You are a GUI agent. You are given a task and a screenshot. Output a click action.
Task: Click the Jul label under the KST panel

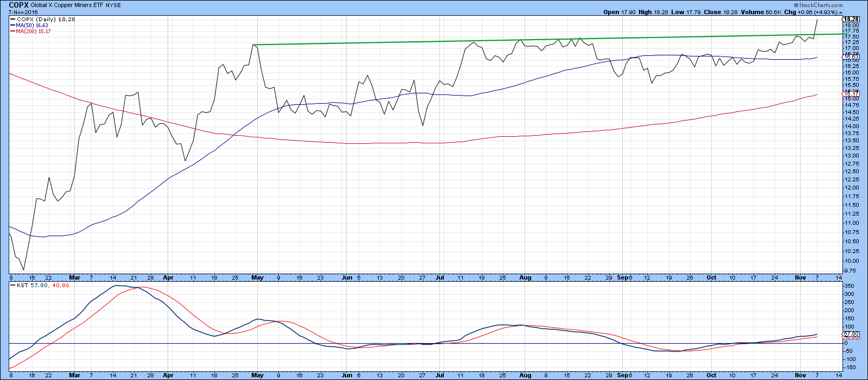[439, 375]
